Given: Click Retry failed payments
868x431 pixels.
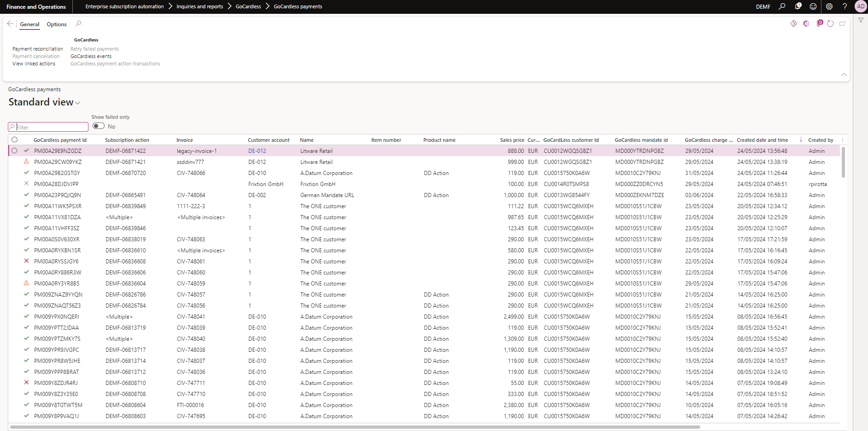Looking at the screenshot, I should [x=94, y=48].
